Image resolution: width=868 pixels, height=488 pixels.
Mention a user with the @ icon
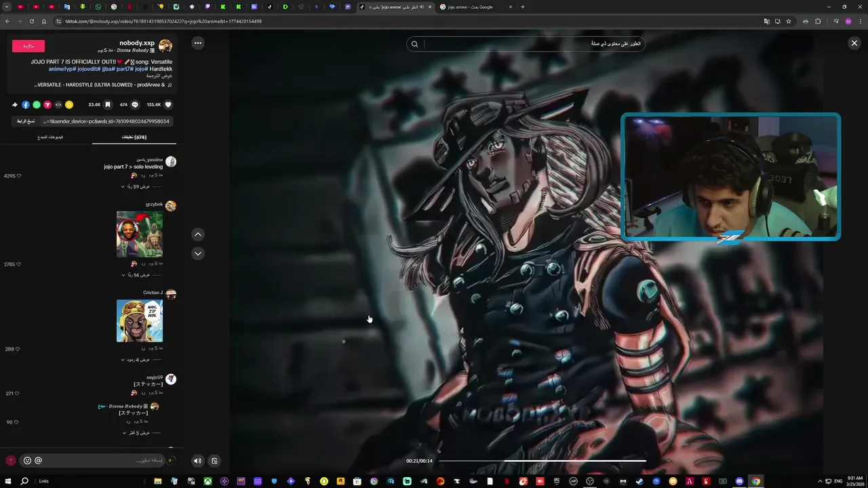38,460
